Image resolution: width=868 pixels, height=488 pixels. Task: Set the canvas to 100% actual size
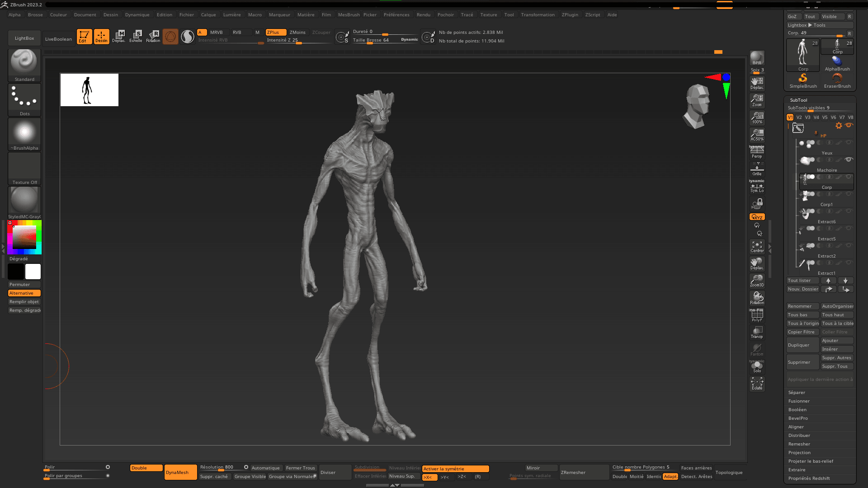pyautogui.click(x=757, y=117)
